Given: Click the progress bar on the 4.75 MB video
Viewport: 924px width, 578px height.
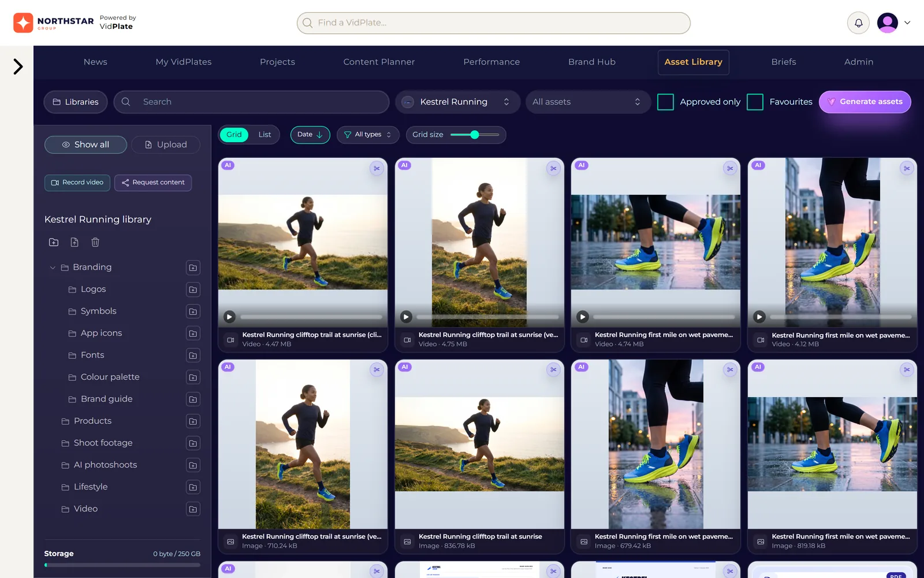Looking at the screenshot, I should [488, 317].
